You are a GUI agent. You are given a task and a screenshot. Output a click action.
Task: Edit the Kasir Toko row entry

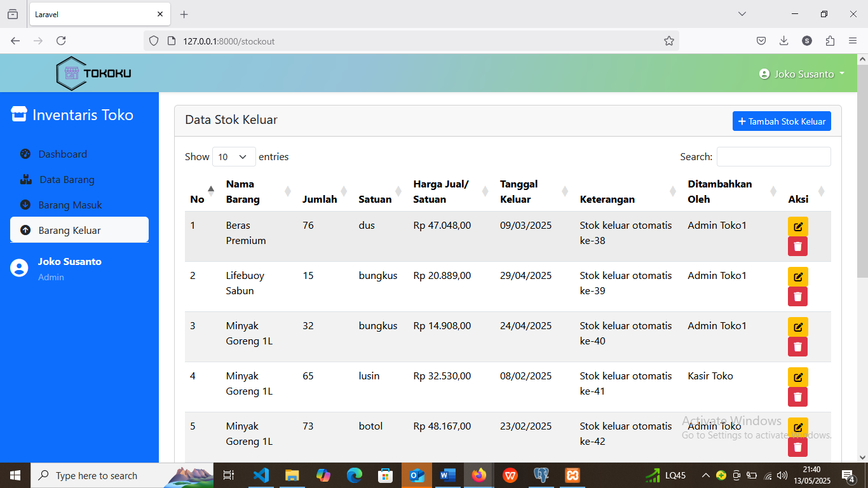[x=797, y=377]
